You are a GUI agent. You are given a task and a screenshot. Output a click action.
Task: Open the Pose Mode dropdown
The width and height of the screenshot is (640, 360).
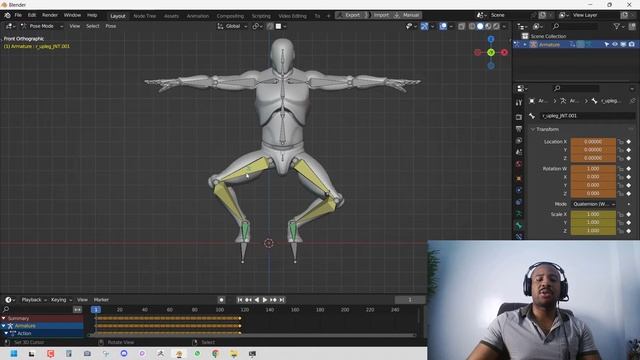pos(42,26)
